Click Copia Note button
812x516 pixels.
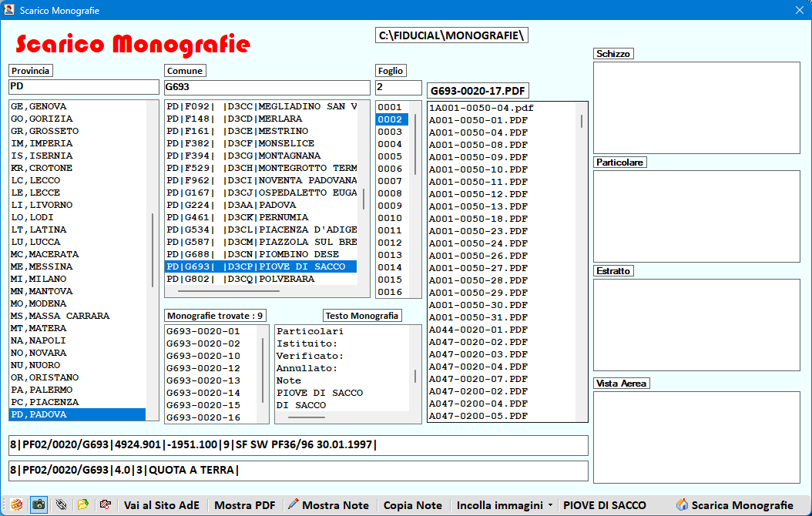[412, 505]
